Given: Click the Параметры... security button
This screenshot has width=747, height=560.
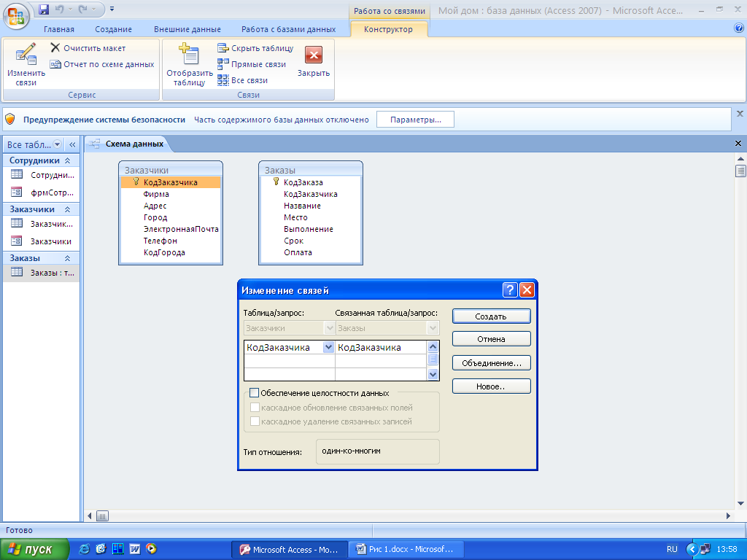Looking at the screenshot, I should coord(415,120).
